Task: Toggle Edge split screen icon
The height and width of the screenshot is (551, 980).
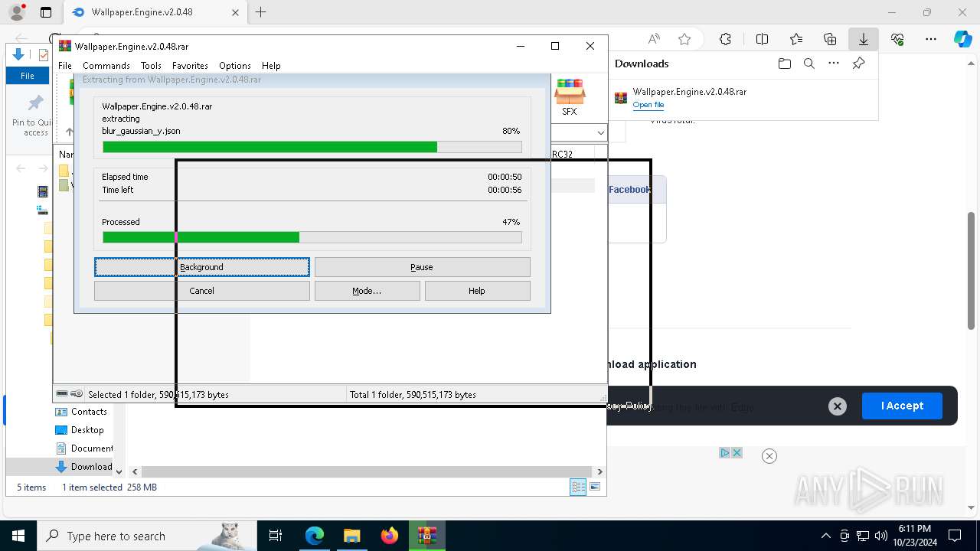Action: (762, 39)
